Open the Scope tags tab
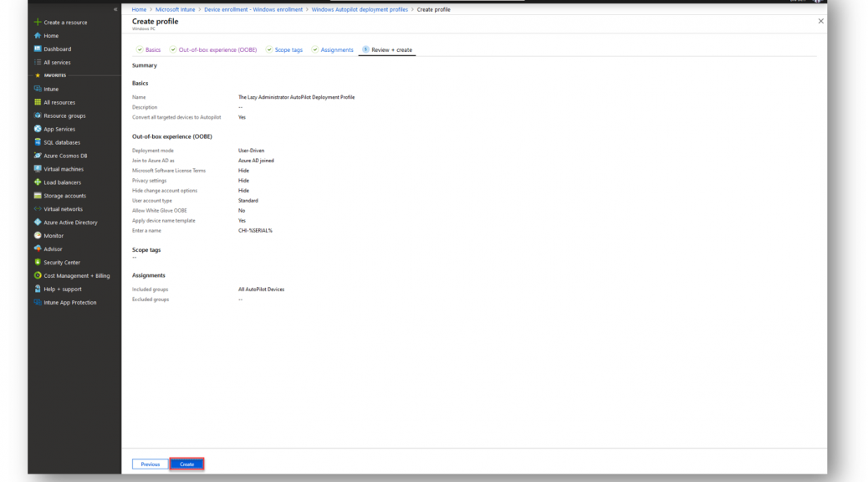Screen dimensions: 868x482 coord(284,50)
